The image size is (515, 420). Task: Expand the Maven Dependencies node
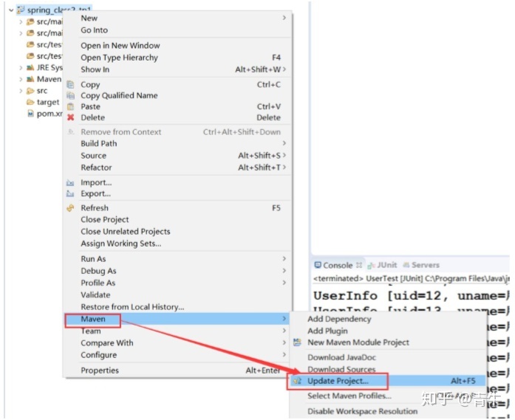21,79
